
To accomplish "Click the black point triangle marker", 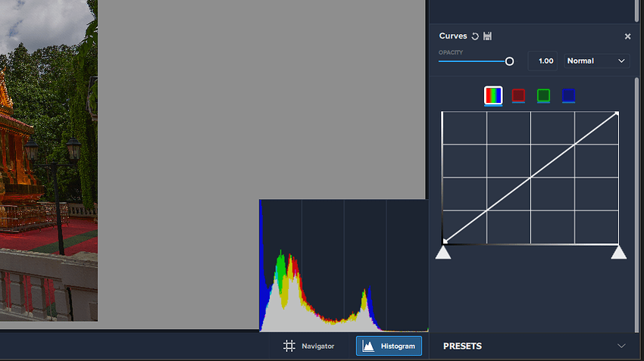I will coord(443,252).
